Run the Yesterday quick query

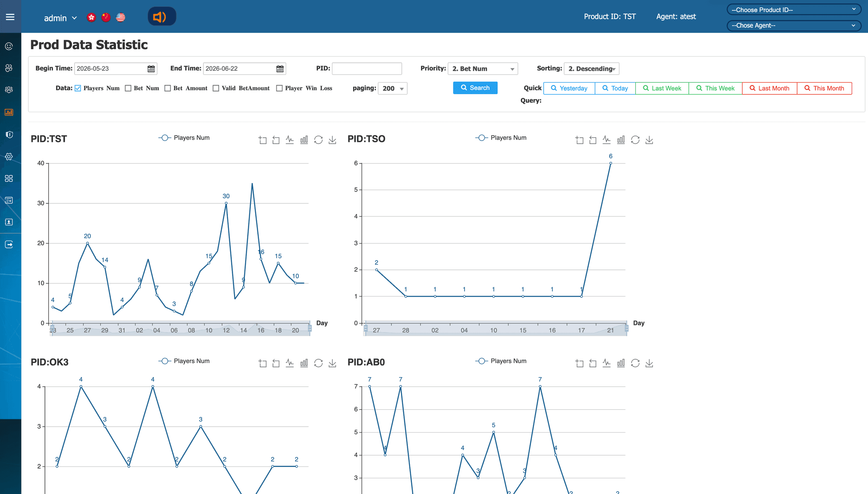569,88
